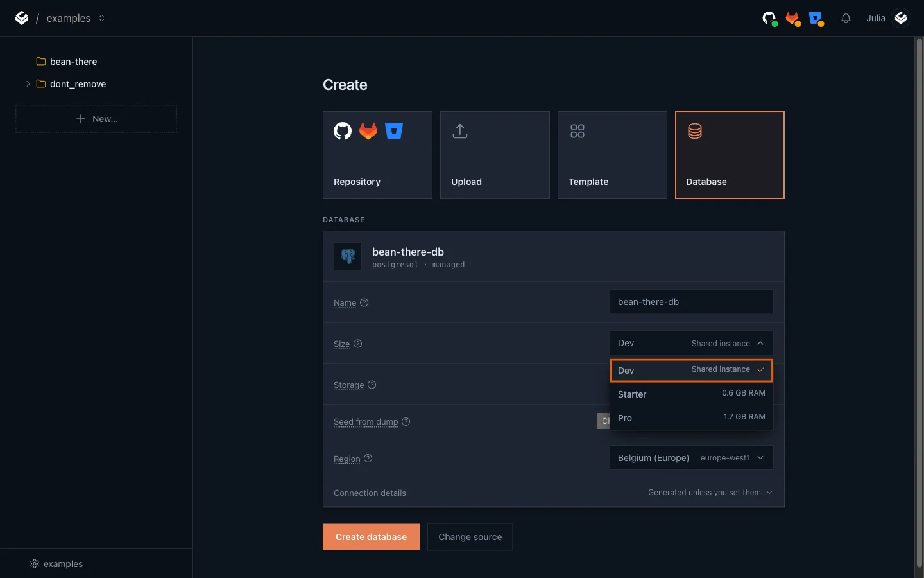Open GitLab connection status icon in header

(x=793, y=19)
